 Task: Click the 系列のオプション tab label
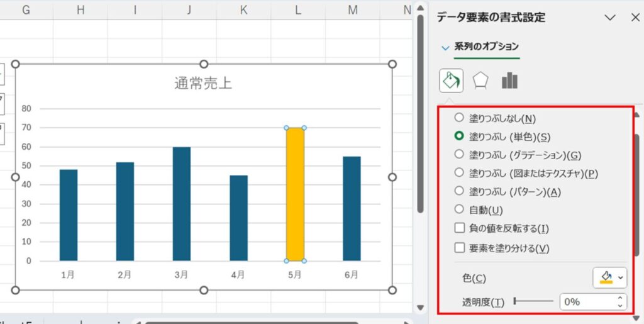click(x=486, y=47)
